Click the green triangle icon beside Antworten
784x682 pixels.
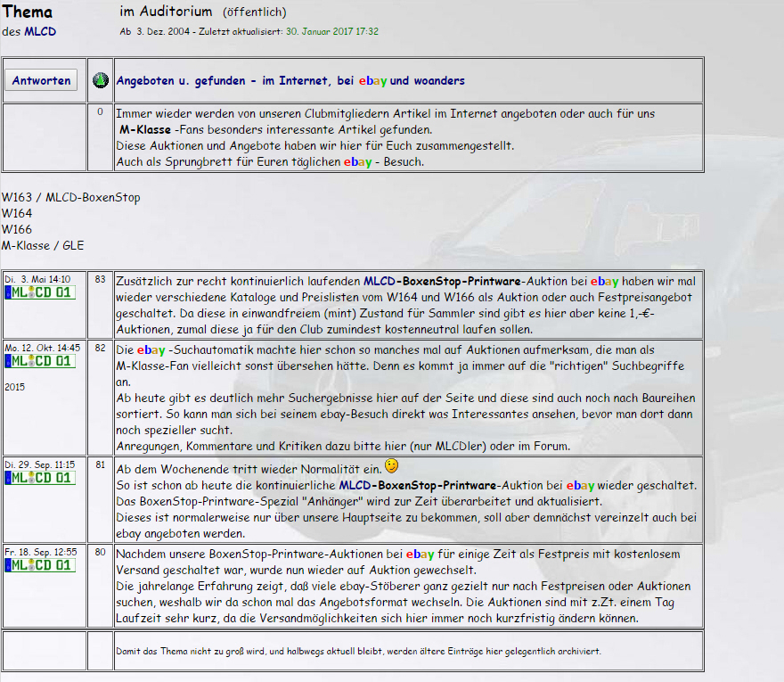pyautogui.click(x=101, y=80)
